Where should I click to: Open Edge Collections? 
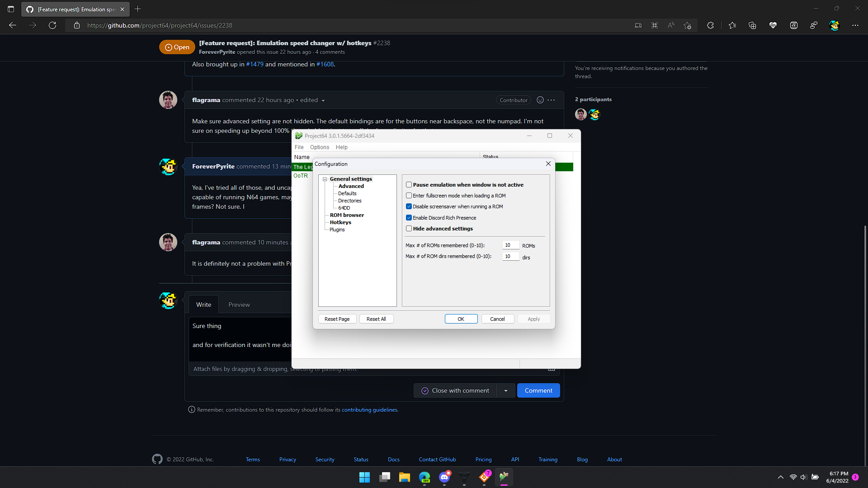tap(752, 25)
